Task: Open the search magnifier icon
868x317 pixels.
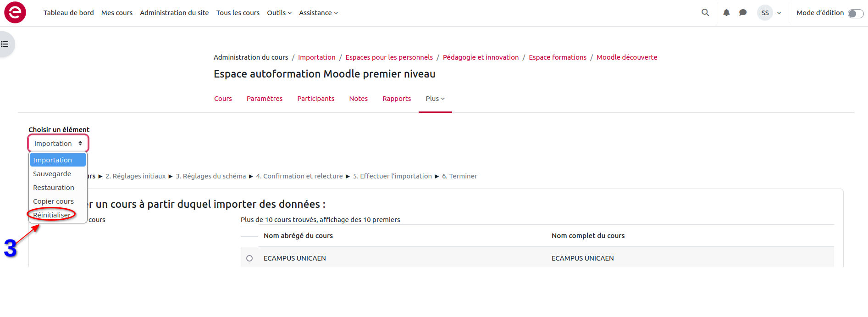Action: [x=705, y=13]
